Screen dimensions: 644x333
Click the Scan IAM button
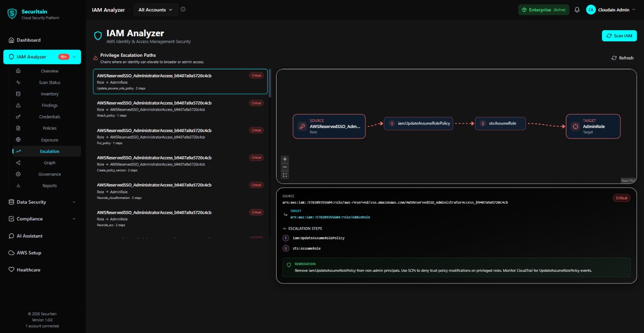click(619, 36)
